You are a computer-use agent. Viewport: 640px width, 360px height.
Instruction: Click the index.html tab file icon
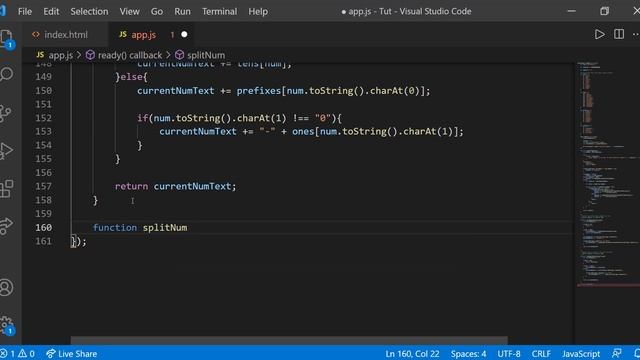click(36, 35)
